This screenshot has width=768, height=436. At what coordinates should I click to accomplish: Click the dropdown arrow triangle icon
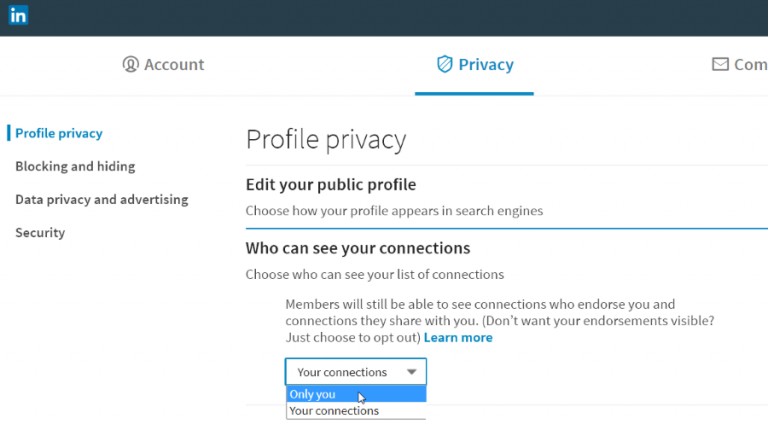click(x=412, y=372)
